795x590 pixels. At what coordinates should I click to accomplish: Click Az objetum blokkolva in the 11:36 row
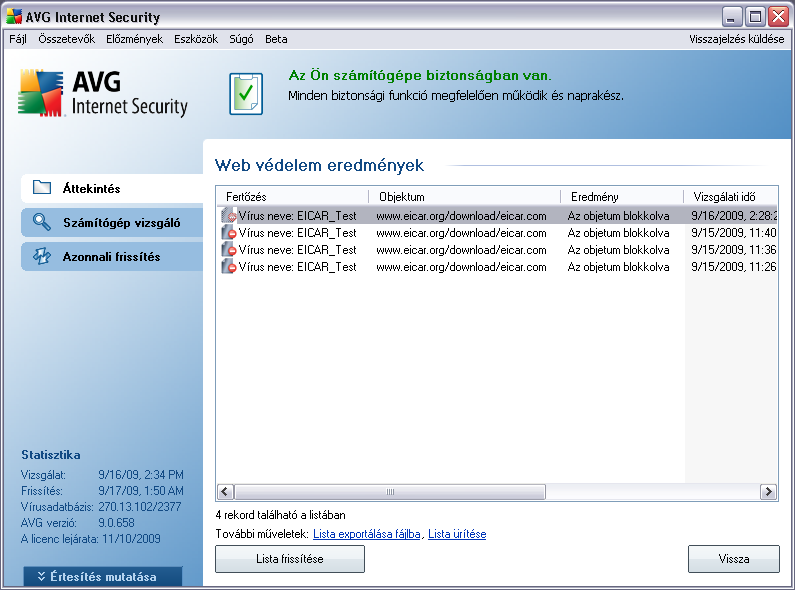pos(618,250)
